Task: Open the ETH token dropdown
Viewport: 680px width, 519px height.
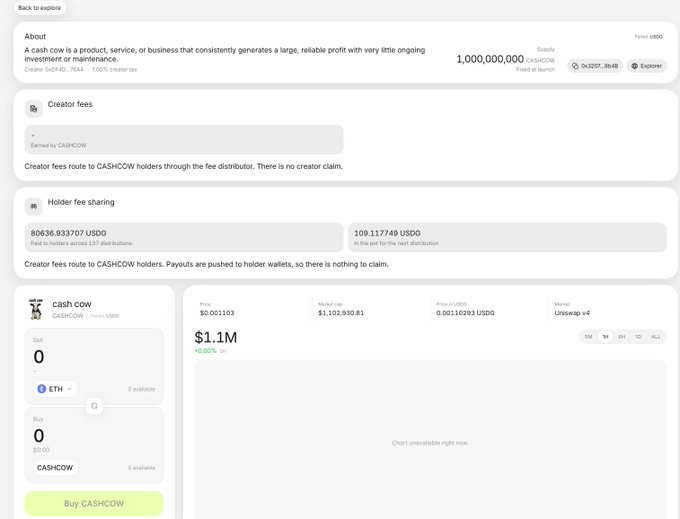Action: pos(55,389)
